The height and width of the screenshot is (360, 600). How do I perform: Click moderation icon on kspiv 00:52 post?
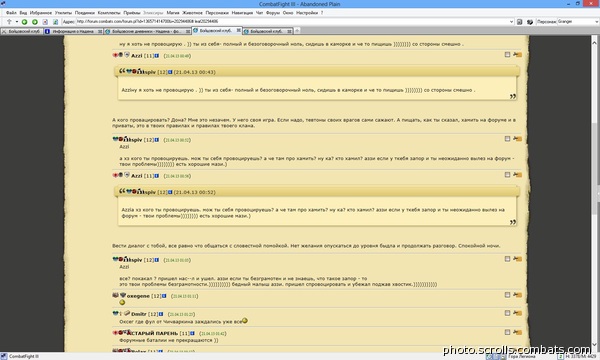tap(517, 138)
